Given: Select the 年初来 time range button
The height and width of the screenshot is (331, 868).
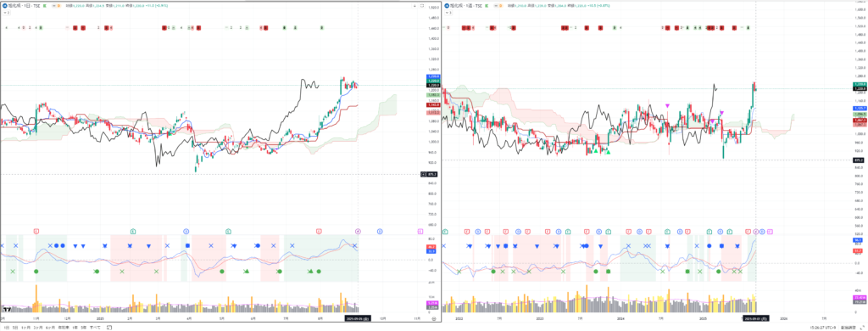Looking at the screenshot, I should (63, 327).
